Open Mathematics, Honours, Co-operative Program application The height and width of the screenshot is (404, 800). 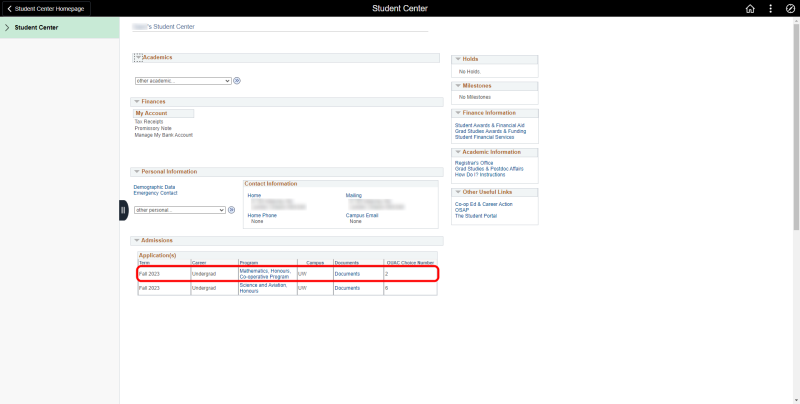pyautogui.click(x=265, y=274)
